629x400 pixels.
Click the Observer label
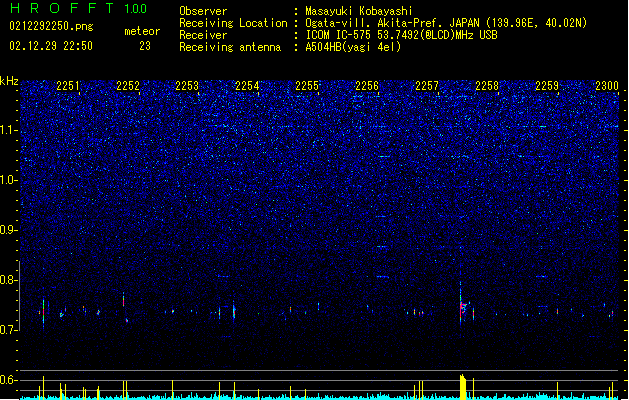(x=203, y=11)
